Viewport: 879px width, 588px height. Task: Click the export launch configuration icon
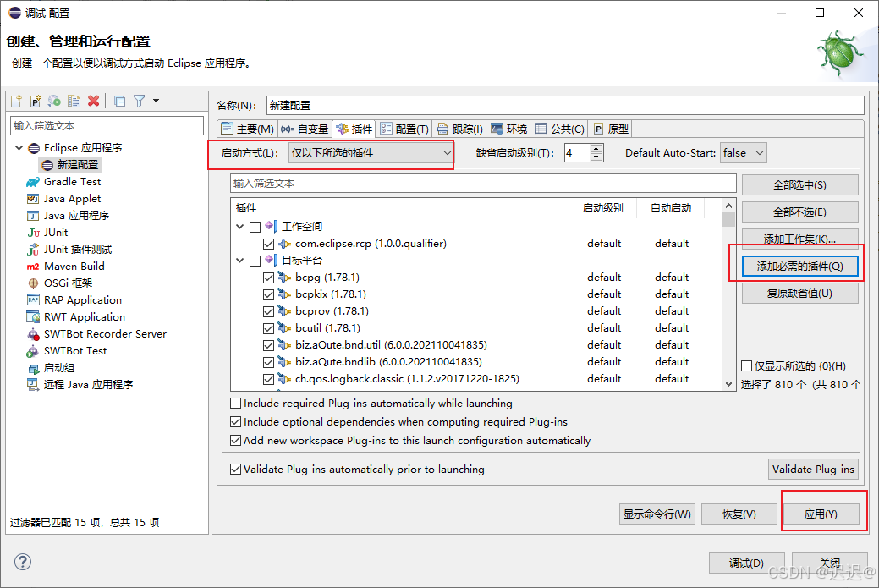54,101
